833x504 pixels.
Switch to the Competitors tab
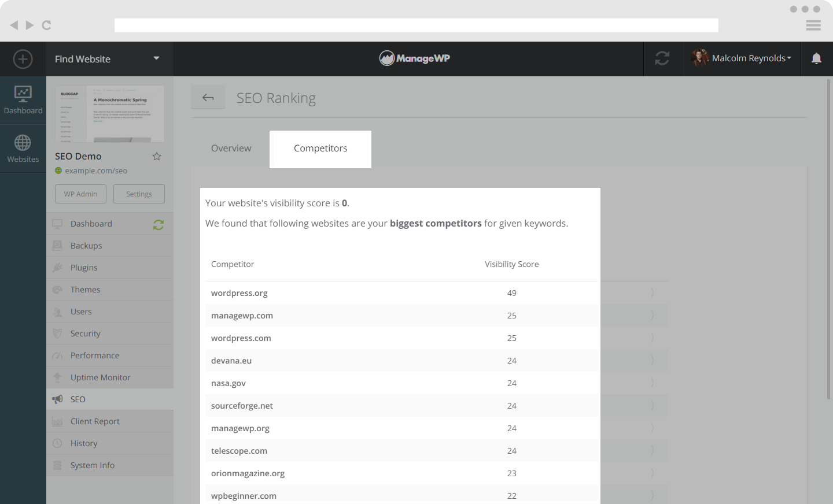click(x=320, y=149)
